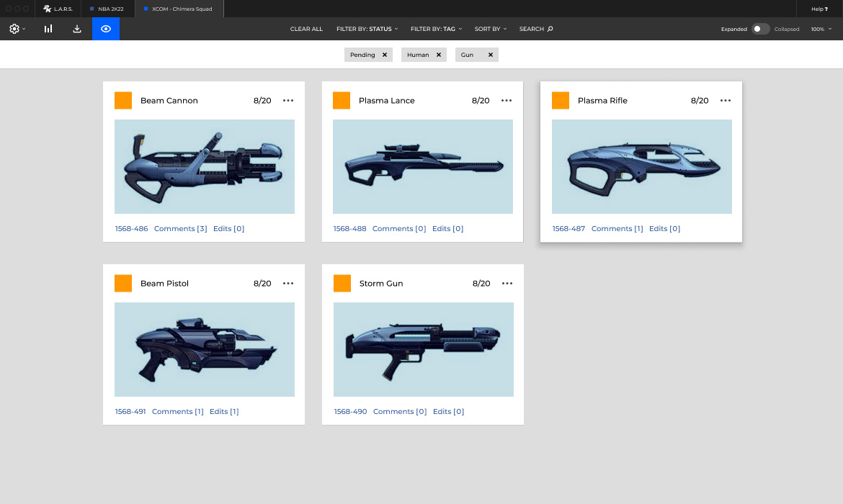This screenshot has height=504, width=843.
Task: Open the Sort By dropdown
Action: (x=491, y=29)
